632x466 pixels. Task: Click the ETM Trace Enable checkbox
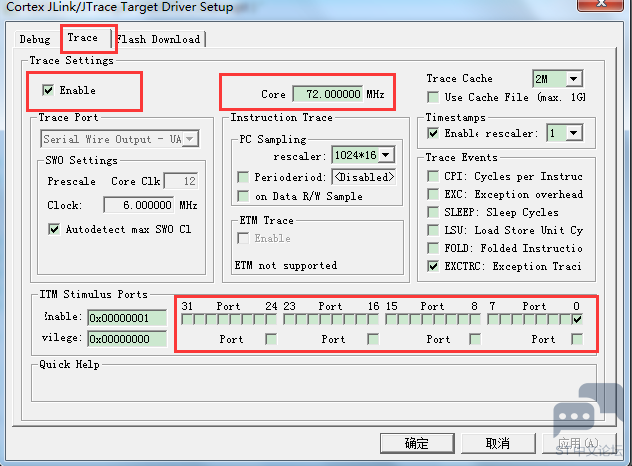pyautogui.click(x=243, y=238)
